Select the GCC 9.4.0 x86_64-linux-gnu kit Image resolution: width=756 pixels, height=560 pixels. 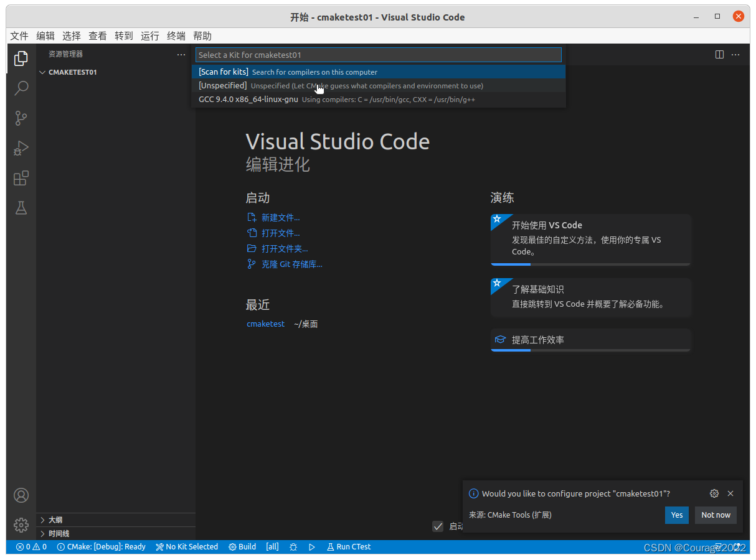click(x=379, y=99)
